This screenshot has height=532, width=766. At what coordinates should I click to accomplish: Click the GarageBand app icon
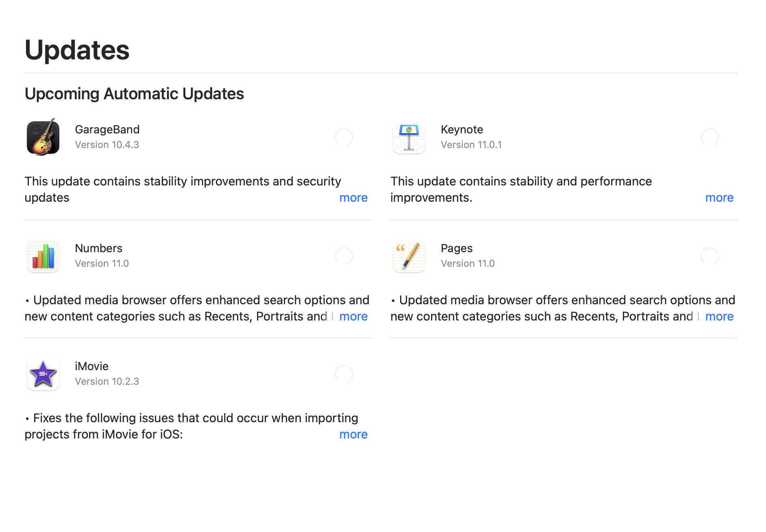(x=43, y=137)
